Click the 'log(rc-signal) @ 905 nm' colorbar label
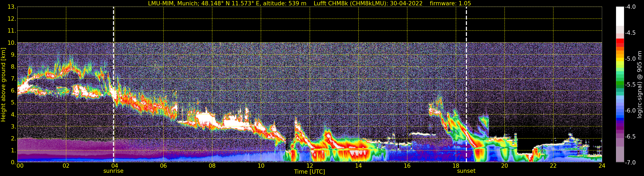 [640, 85]
